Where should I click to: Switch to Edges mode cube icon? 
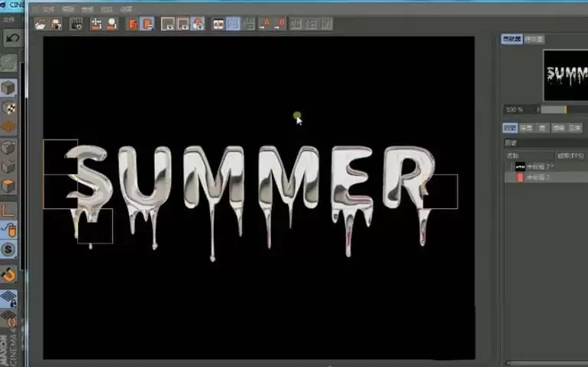click(x=8, y=167)
